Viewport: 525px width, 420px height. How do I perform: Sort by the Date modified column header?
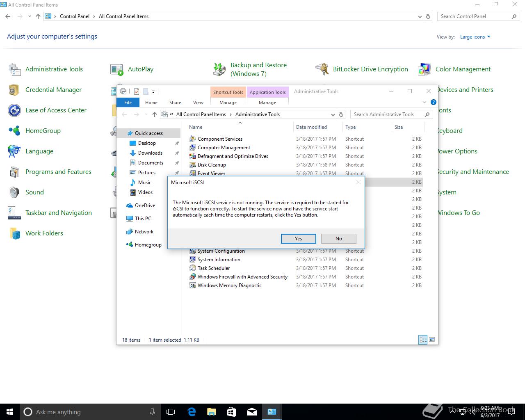point(311,127)
